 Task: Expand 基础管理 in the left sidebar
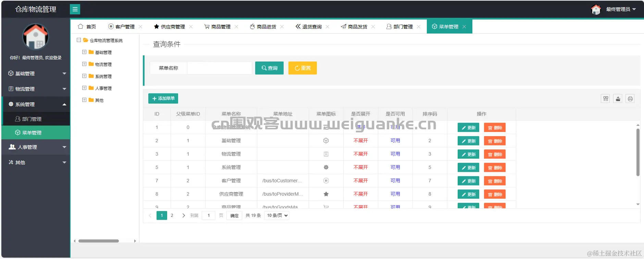[x=36, y=74]
